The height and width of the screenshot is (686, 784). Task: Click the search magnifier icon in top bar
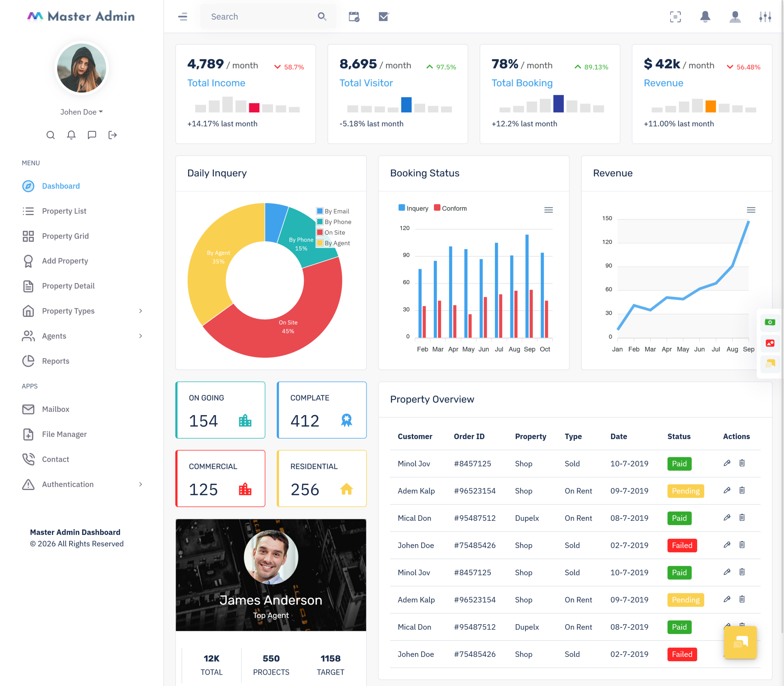point(322,17)
